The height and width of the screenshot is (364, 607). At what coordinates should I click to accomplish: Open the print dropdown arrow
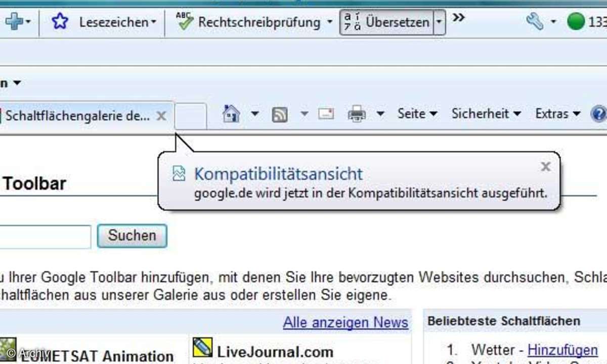[x=380, y=114]
